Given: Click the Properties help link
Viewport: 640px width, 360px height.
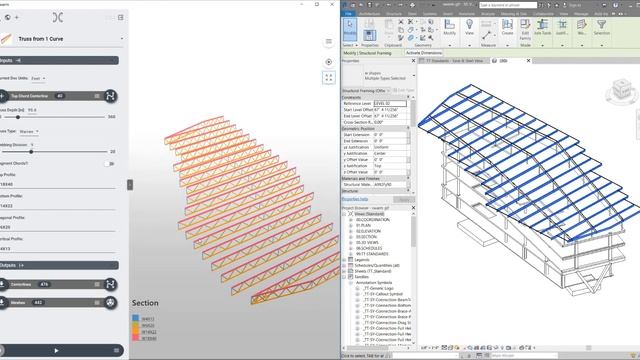Looking at the screenshot, I should [355, 199].
